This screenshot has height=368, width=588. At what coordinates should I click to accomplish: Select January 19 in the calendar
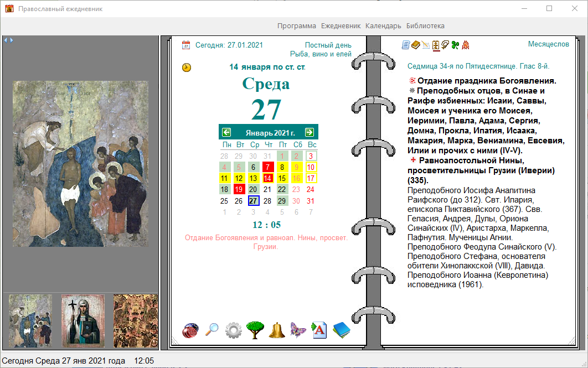pos(239,190)
